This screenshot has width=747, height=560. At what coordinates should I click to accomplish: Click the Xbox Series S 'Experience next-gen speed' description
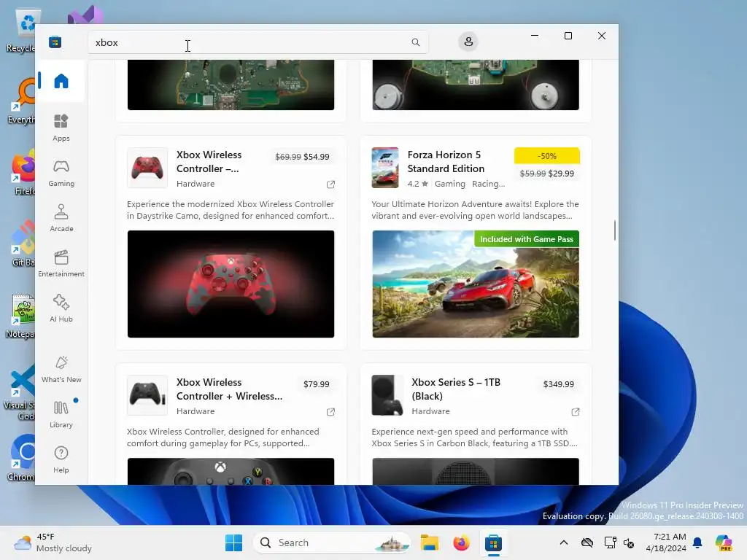click(x=474, y=437)
